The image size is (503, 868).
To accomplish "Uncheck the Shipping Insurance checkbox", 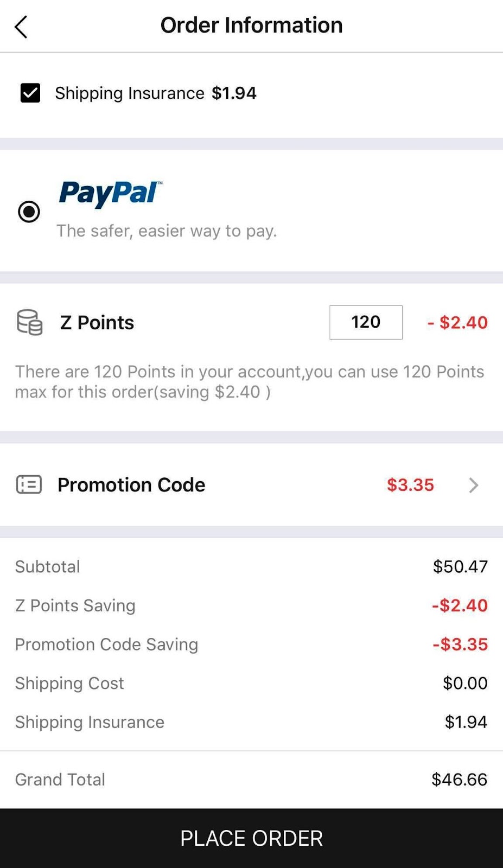I will 30,93.
